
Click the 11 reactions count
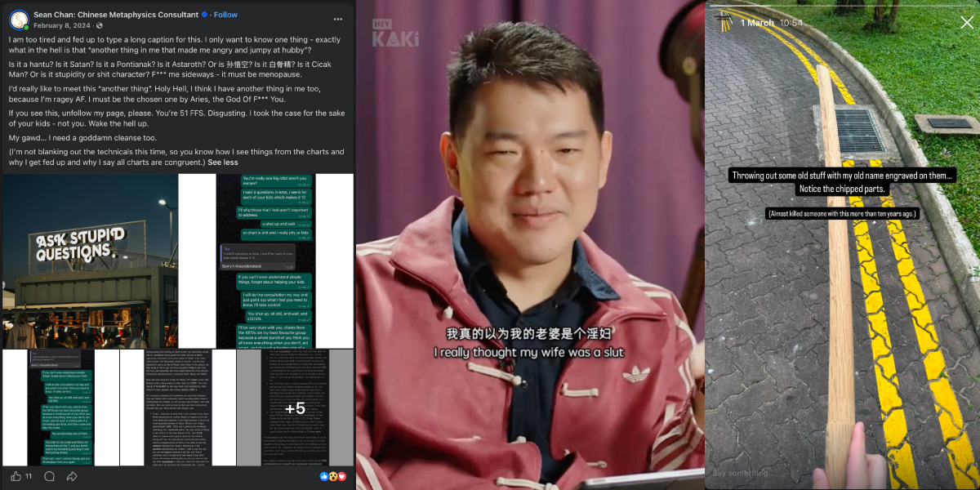pos(29,476)
